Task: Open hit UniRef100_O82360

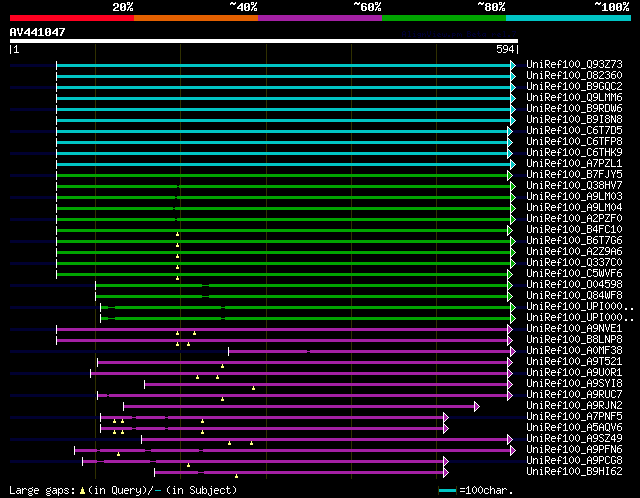Action: click(574, 76)
